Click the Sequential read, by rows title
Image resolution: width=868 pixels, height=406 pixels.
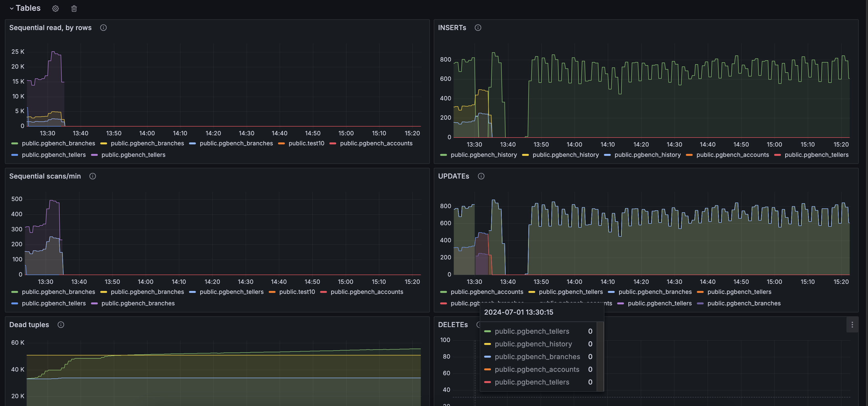point(51,28)
